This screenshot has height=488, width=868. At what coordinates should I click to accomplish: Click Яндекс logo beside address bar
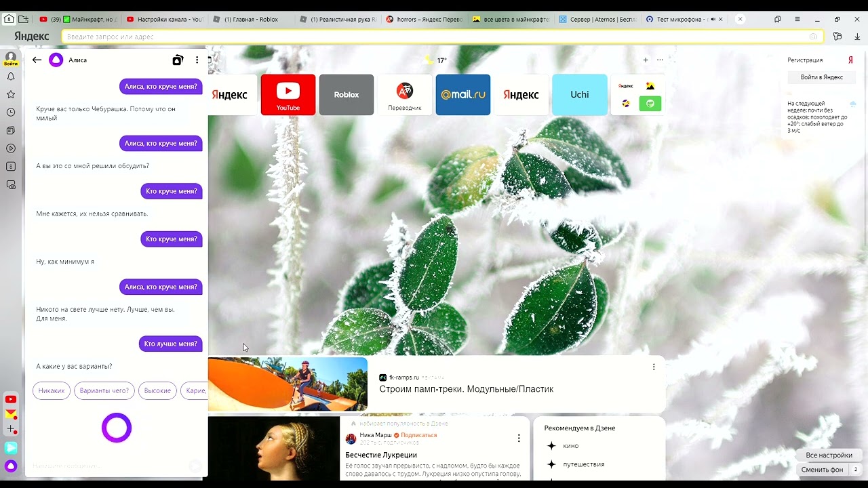(x=32, y=37)
